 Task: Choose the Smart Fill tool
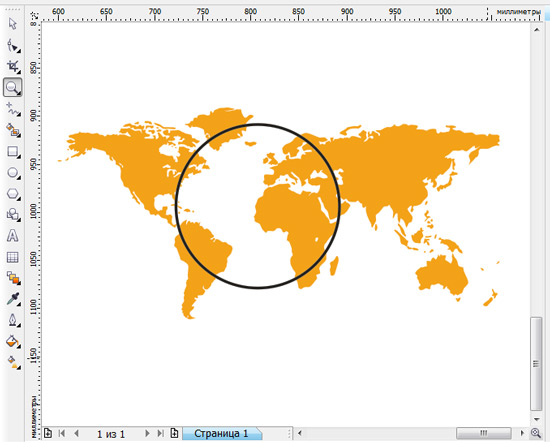pos(13,130)
